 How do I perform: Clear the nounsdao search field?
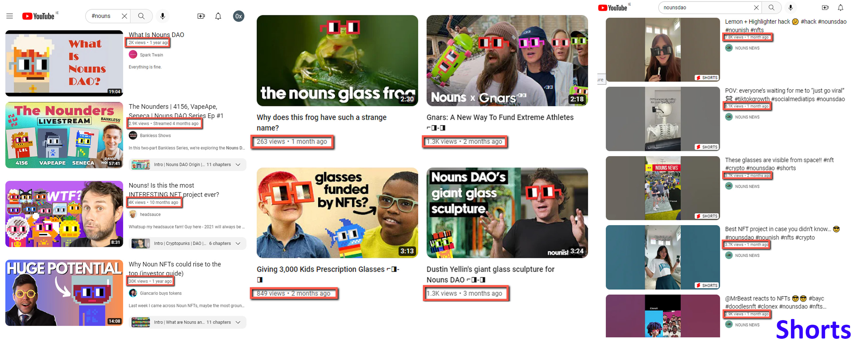(x=756, y=7)
